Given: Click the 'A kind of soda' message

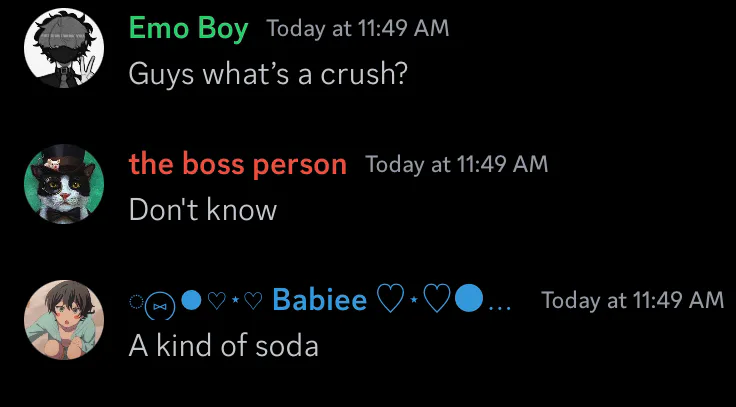Looking at the screenshot, I should tap(223, 346).
